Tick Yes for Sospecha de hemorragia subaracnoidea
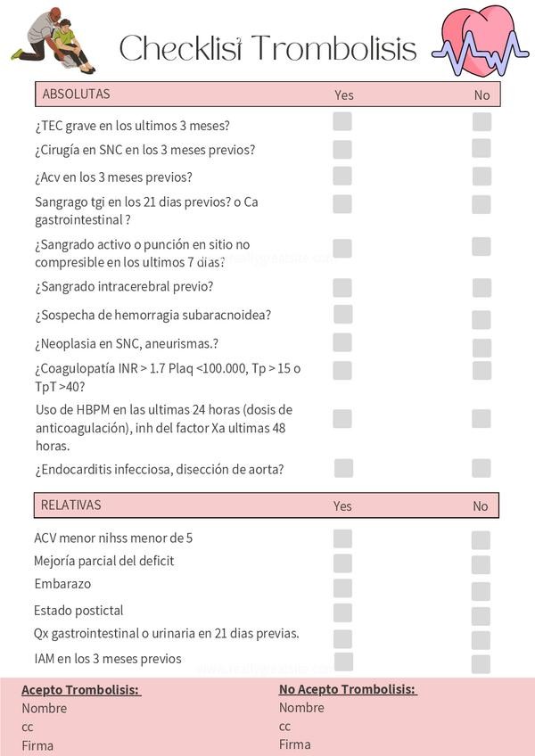The height and width of the screenshot is (756, 535). [x=342, y=315]
